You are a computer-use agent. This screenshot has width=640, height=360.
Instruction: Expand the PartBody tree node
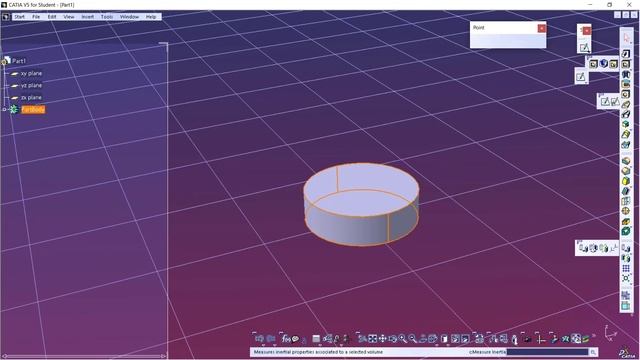(4, 109)
